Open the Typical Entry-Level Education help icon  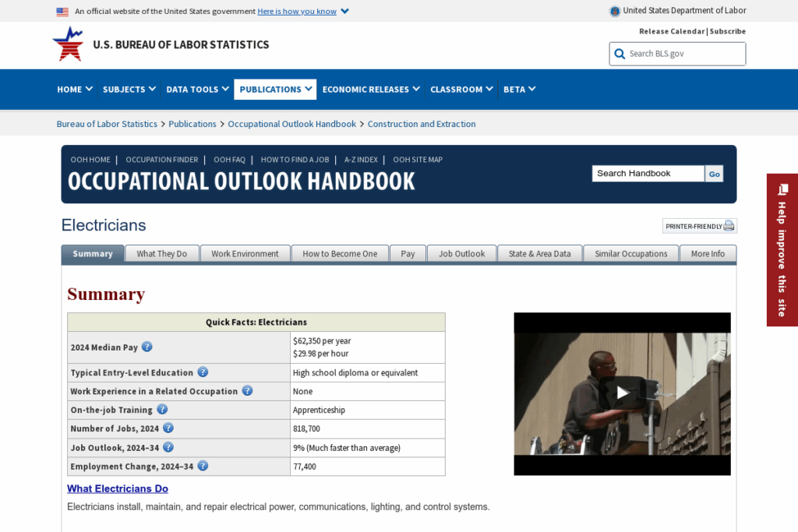point(203,372)
